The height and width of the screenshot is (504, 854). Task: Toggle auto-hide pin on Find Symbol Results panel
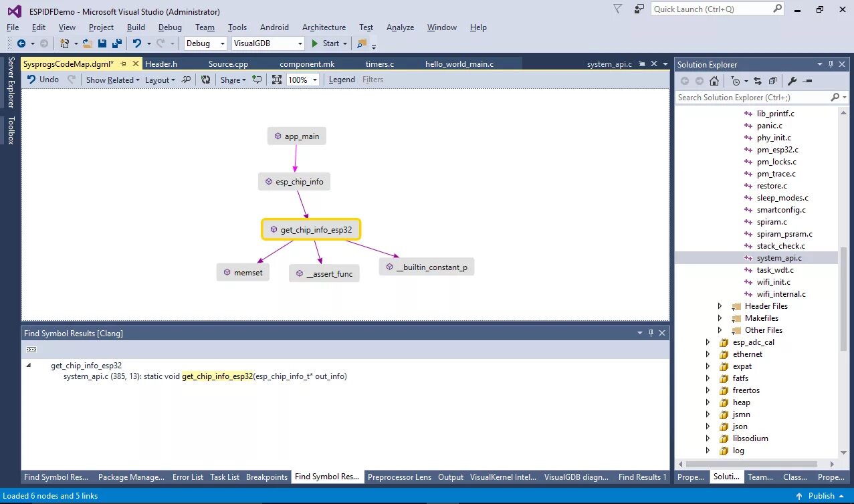click(651, 333)
